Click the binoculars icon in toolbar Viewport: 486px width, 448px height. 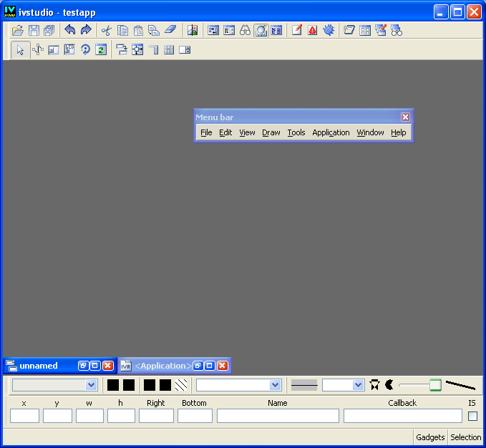[x=245, y=30]
